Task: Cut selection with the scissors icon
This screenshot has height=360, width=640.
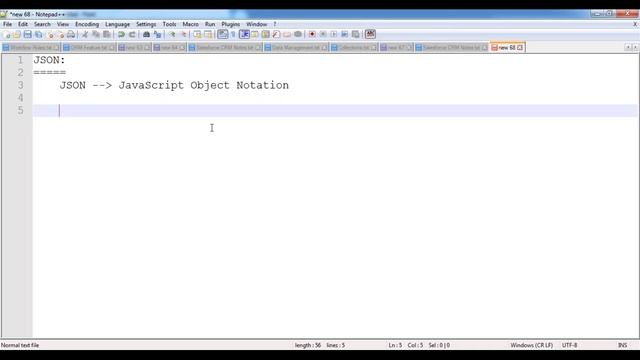Action: (x=85, y=35)
